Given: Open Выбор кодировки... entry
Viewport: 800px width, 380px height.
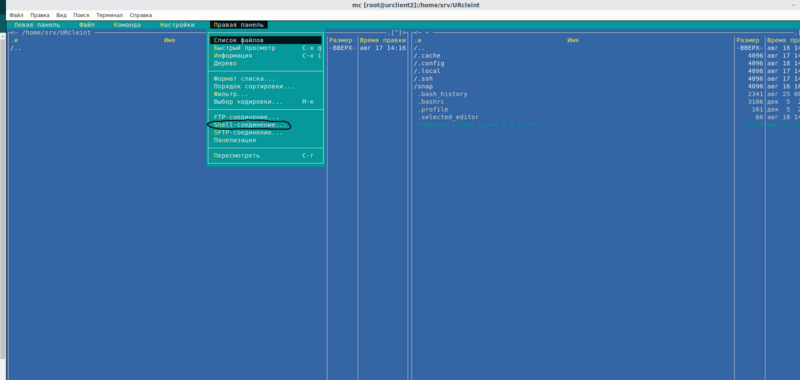Looking at the screenshot, I should pyautogui.click(x=266, y=102).
